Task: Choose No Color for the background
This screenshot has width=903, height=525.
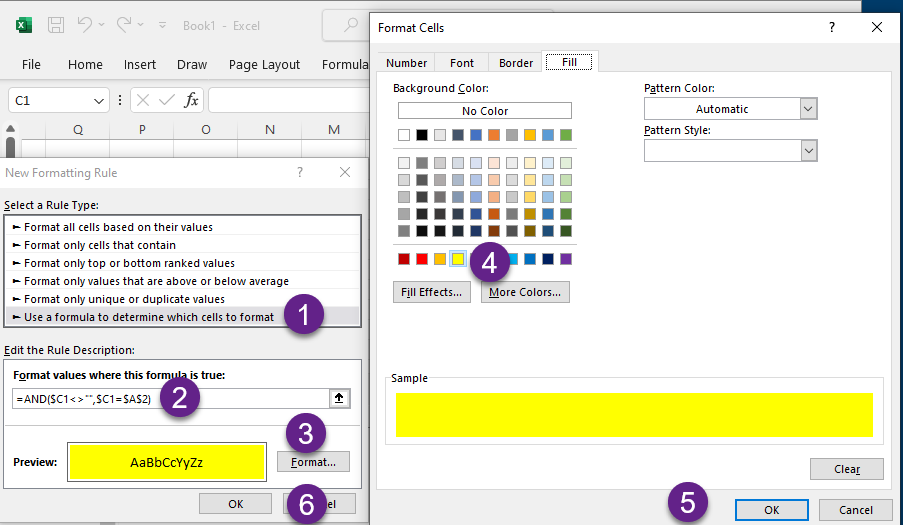Action: [x=484, y=111]
